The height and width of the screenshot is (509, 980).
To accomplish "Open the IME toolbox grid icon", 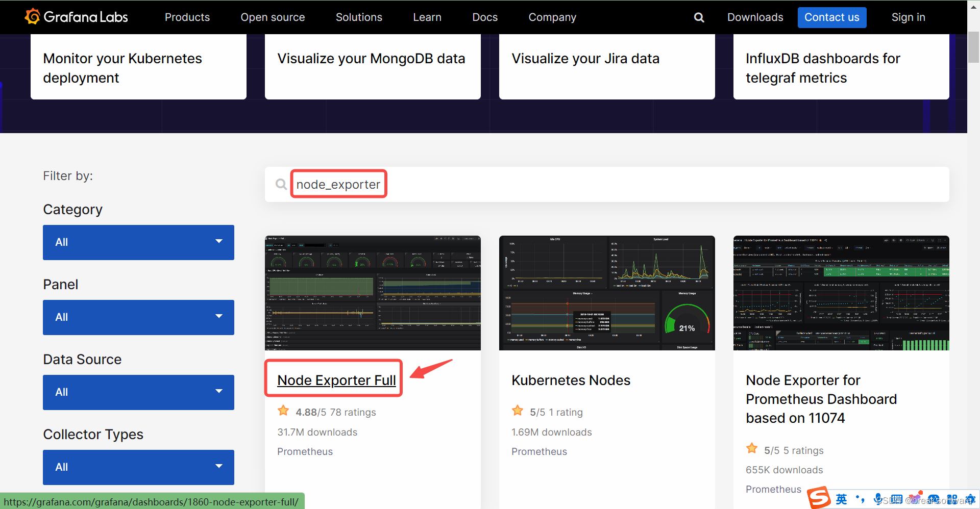I will [x=952, y=499].
